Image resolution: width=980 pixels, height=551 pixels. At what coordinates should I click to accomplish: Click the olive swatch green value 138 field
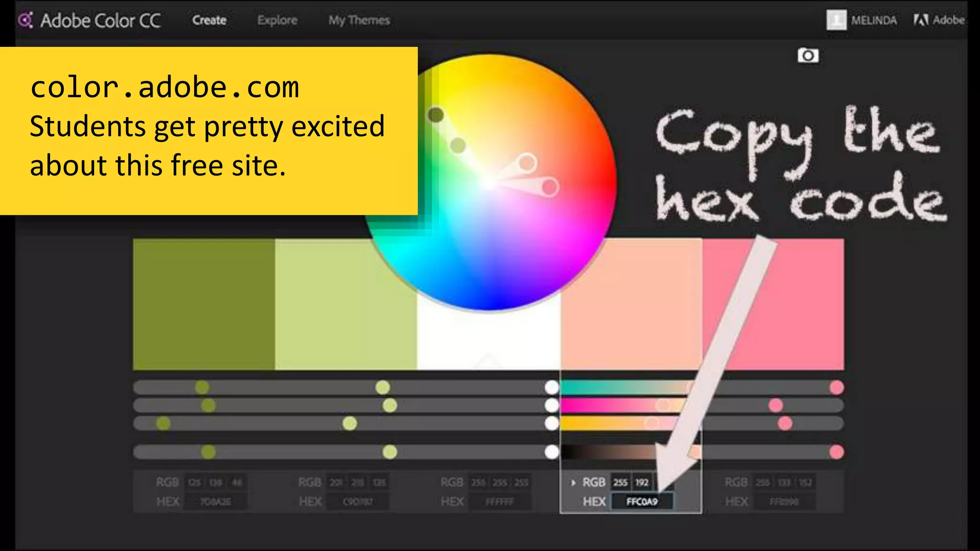click(x=216, y=483)
